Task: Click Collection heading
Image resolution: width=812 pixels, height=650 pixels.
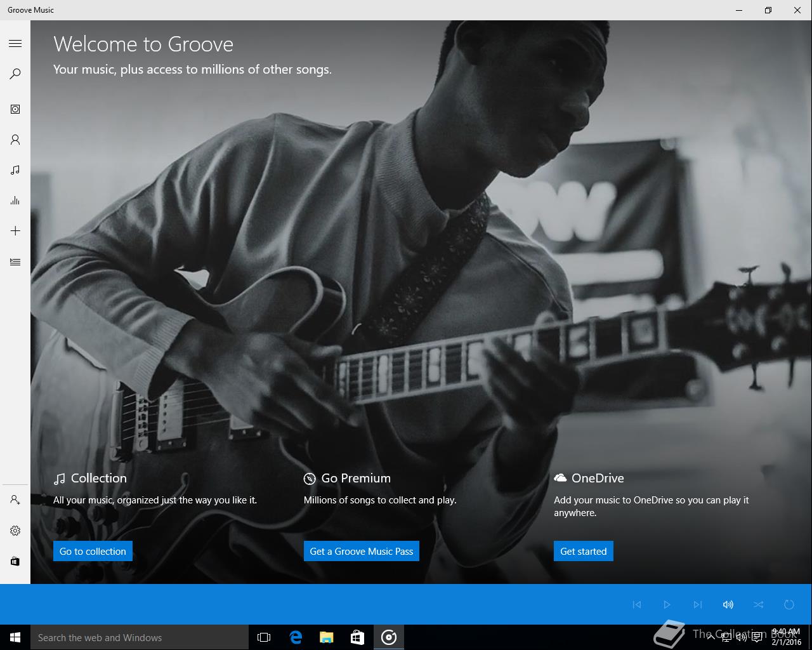Action: pyautogui.click(x=98, y=478)
